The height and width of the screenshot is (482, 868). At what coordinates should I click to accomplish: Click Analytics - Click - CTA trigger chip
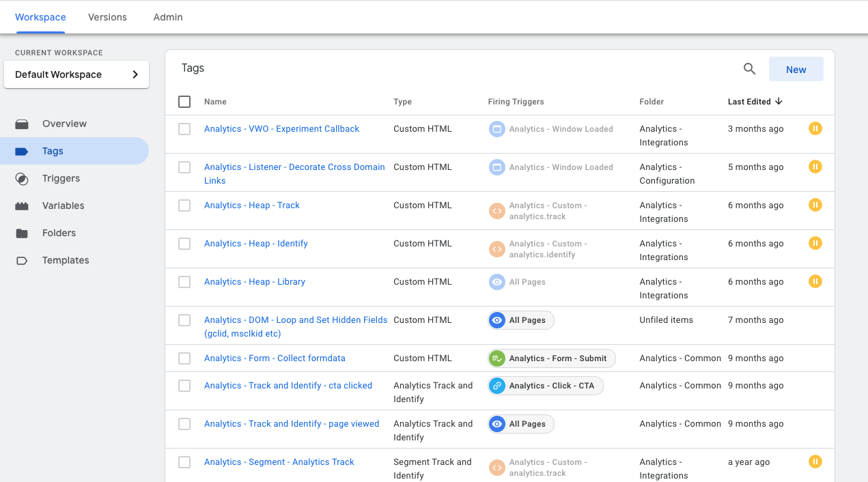546,386
